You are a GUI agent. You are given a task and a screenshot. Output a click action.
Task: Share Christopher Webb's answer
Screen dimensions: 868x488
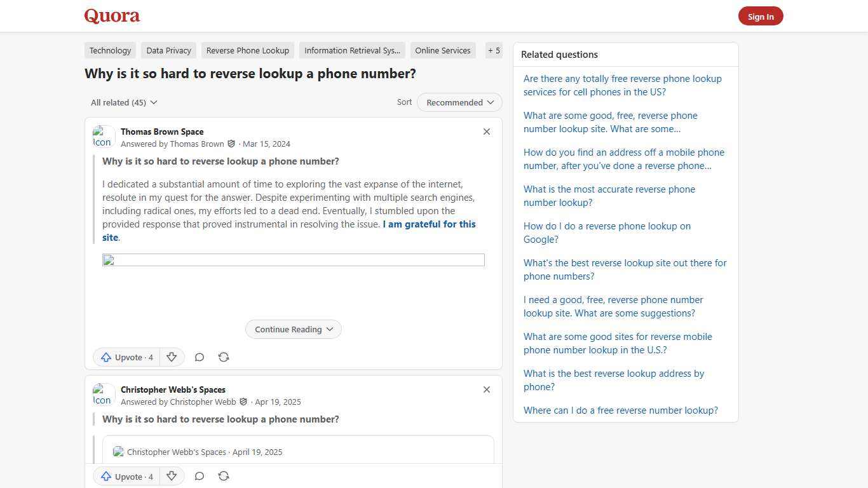pyautogui.click(x=224, y=476)
